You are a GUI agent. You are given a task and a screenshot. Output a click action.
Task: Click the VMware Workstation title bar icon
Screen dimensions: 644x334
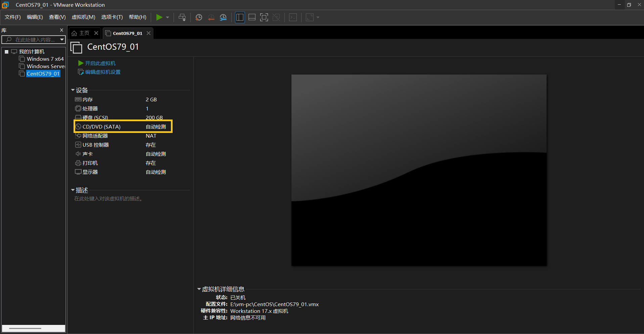click(x=5, y=5)
